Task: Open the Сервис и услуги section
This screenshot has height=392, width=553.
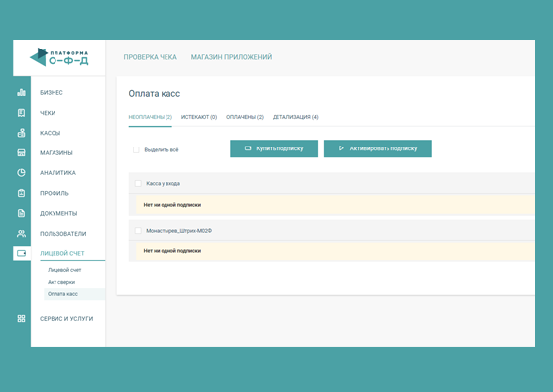Action: 66,319
